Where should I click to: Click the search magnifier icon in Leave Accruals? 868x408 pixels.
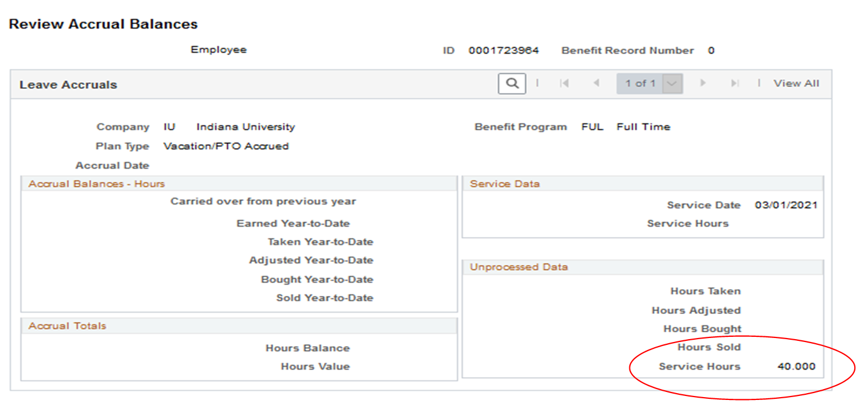point(512,84)
